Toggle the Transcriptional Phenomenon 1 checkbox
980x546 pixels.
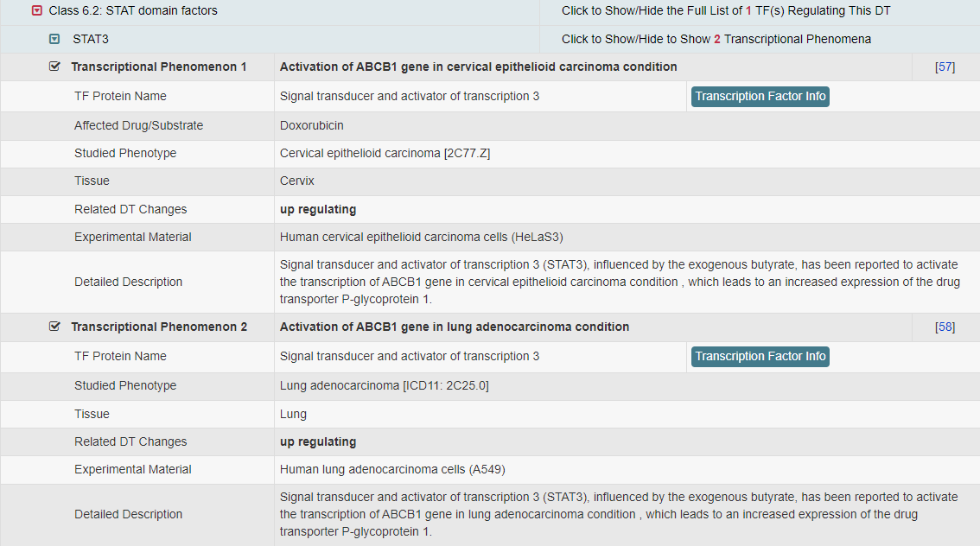55,67
